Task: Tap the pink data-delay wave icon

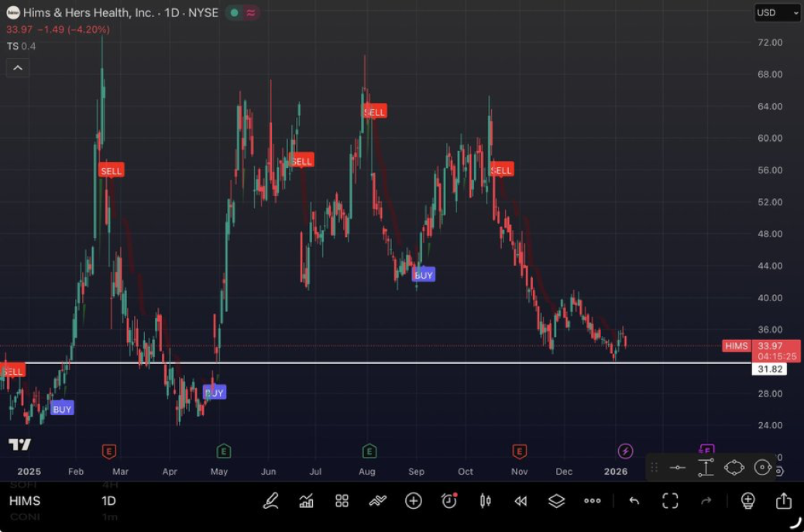Action: [x=251, y=13]
